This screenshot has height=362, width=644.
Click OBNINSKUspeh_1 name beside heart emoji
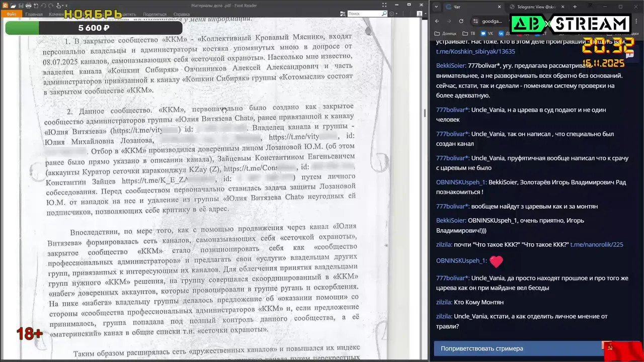click(x=461, y=260)
